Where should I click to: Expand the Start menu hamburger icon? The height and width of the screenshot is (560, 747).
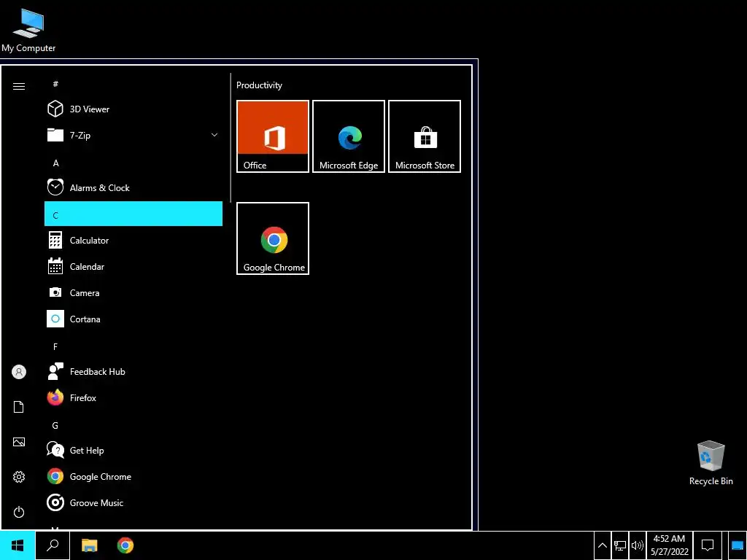coord(19,86)
